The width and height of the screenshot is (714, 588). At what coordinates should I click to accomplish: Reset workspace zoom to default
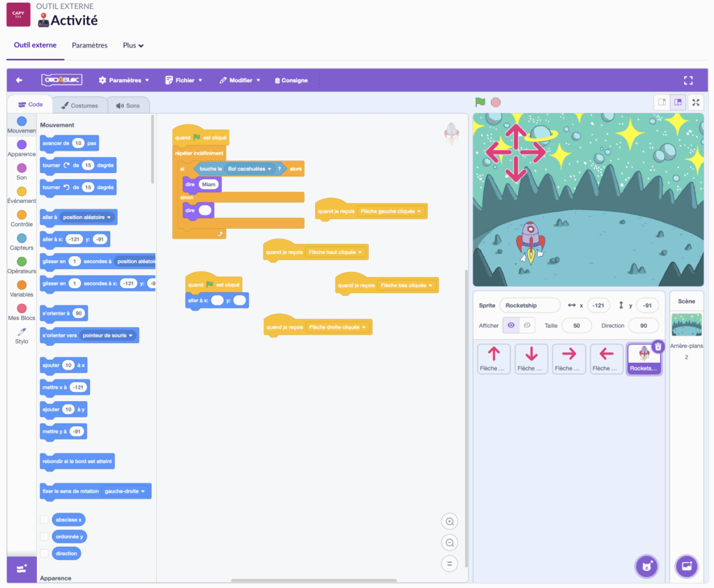[450, 564]
